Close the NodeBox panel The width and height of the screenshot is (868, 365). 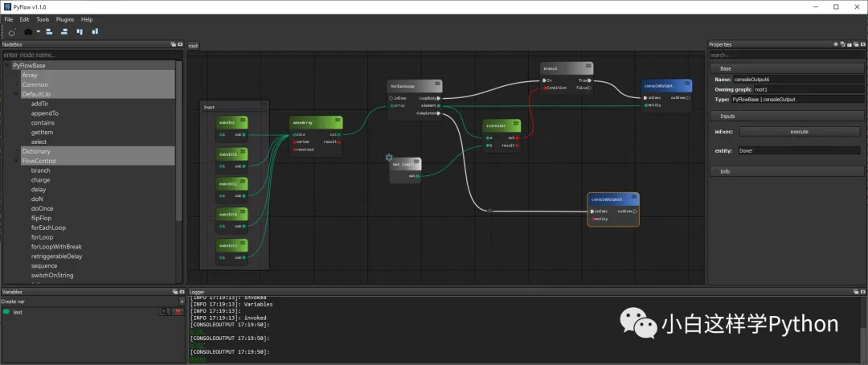click(180, 44)
